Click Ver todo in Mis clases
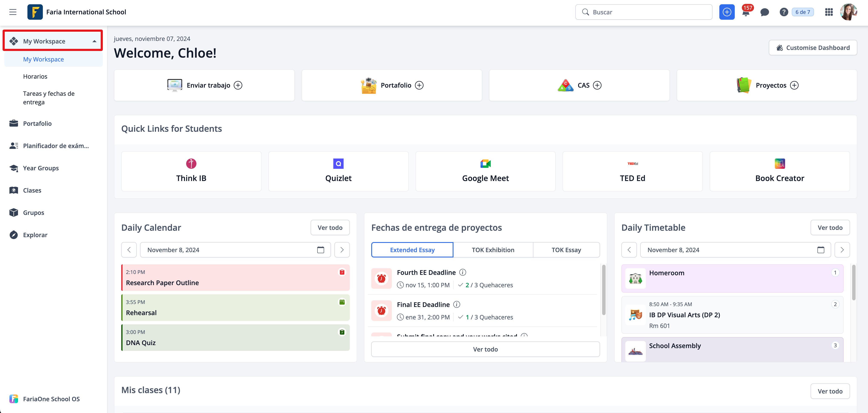This screenshot has height=413, width=868. (830, 391)
